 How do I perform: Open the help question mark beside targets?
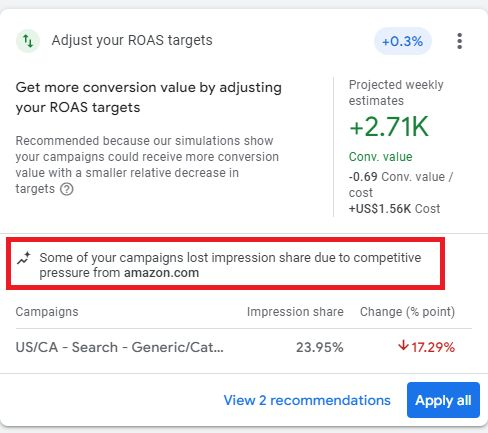coord(67,189)
